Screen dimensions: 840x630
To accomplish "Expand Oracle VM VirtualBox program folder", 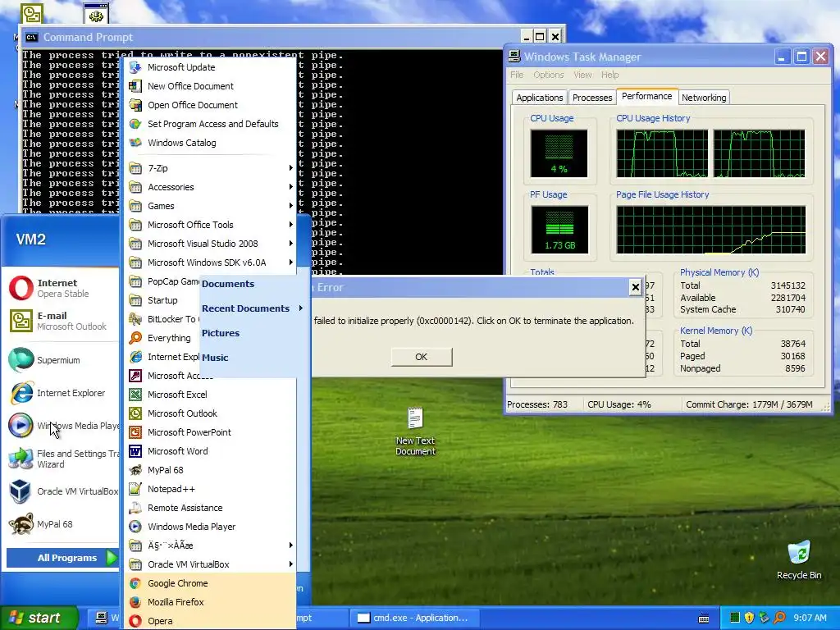I will [210, 564].
